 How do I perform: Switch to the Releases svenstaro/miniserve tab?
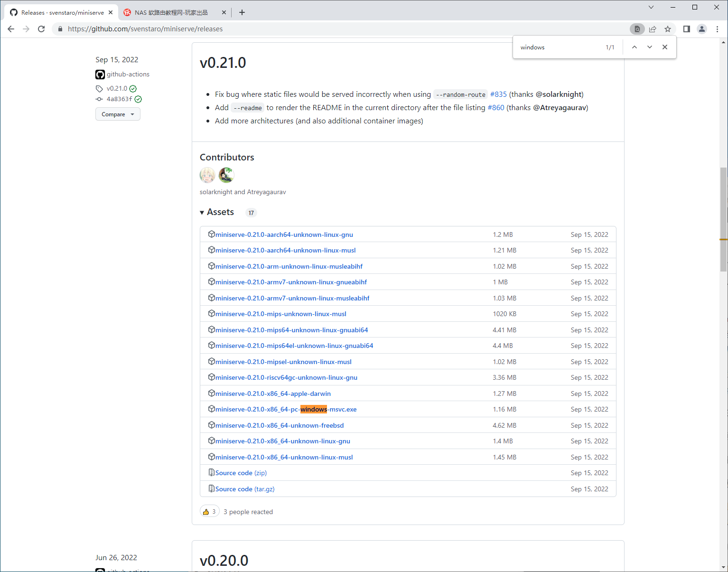point(62,13)
